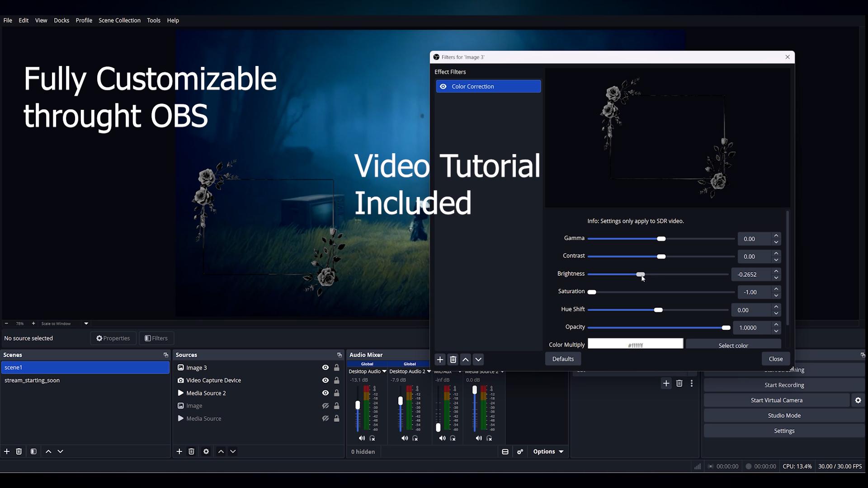Open Desktop Audio 2 channel menu arrow

pos(429,371)
